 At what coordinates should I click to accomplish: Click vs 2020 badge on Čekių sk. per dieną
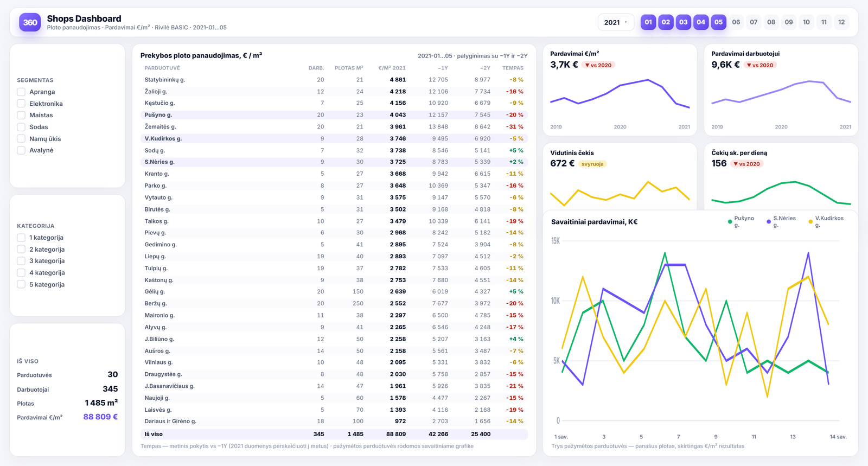coord(747,164)
